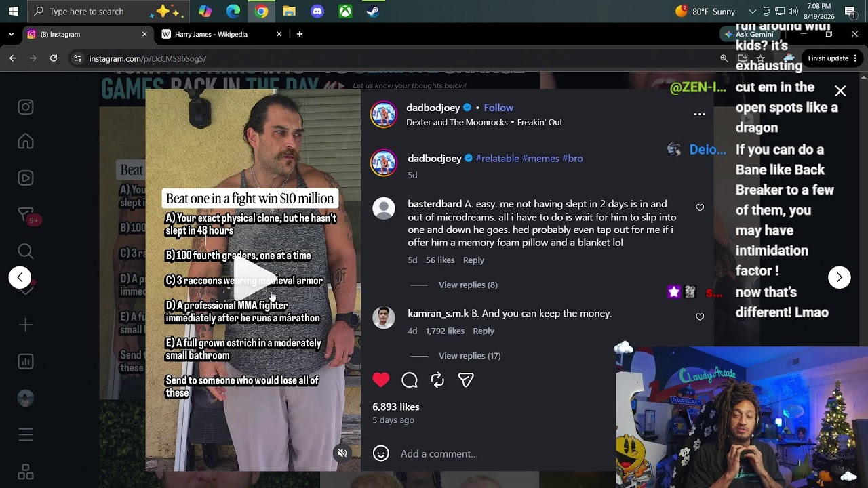Viewport: 868px width, 488px height.
Task: Unlike the post with the red heart
Action: coord(381,380)
